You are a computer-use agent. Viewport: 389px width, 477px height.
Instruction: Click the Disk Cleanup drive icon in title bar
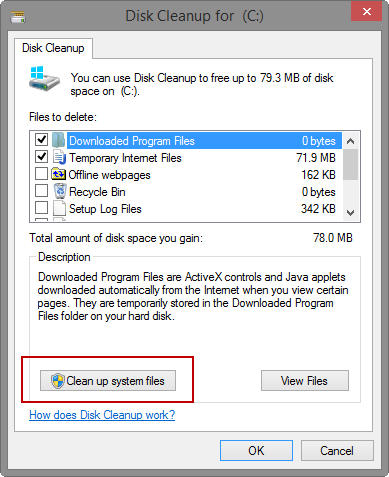click(18, 17)
